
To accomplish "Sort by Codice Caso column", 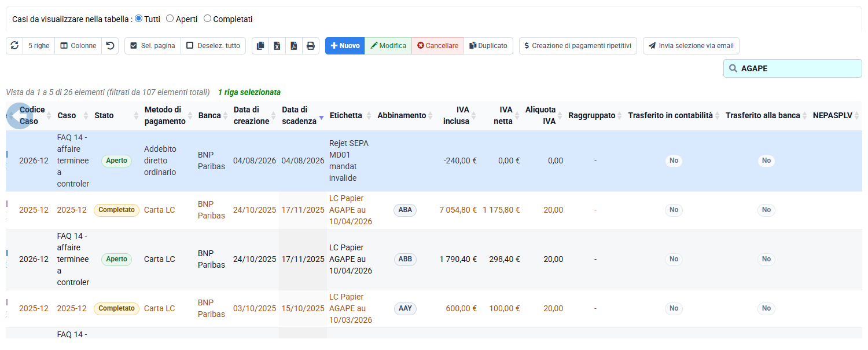I will tap(34, 115).
